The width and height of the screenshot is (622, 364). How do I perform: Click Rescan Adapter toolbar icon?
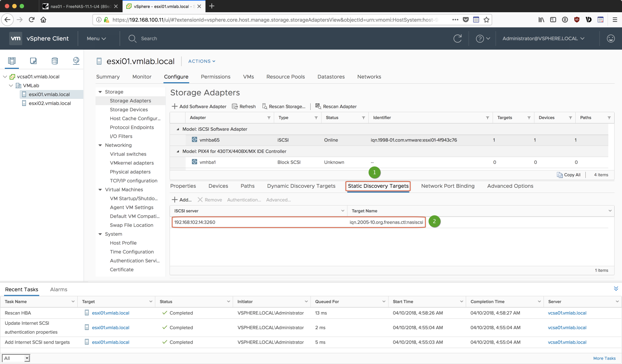[x=336, y=106]
